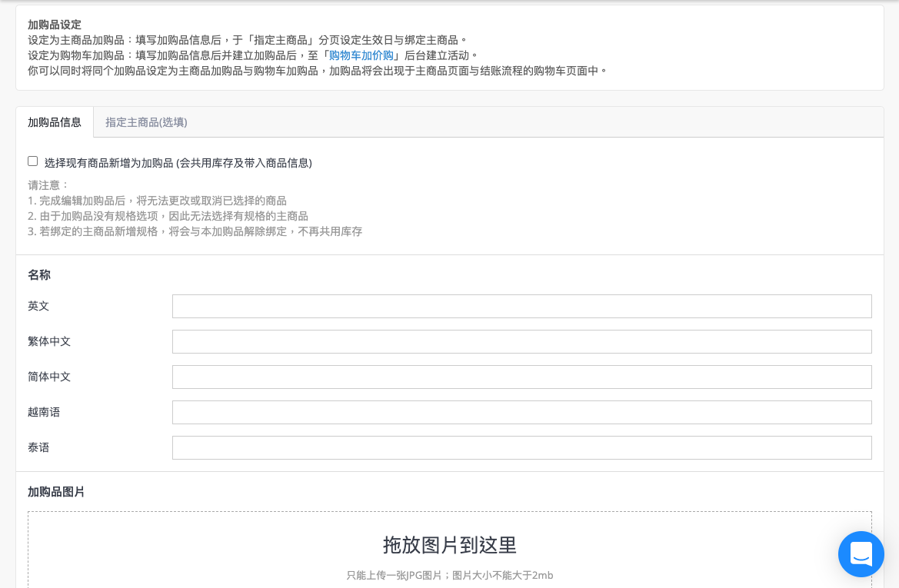Click the 加购品图片 section heading
The image size is (899, 588).
pos(56,492)
